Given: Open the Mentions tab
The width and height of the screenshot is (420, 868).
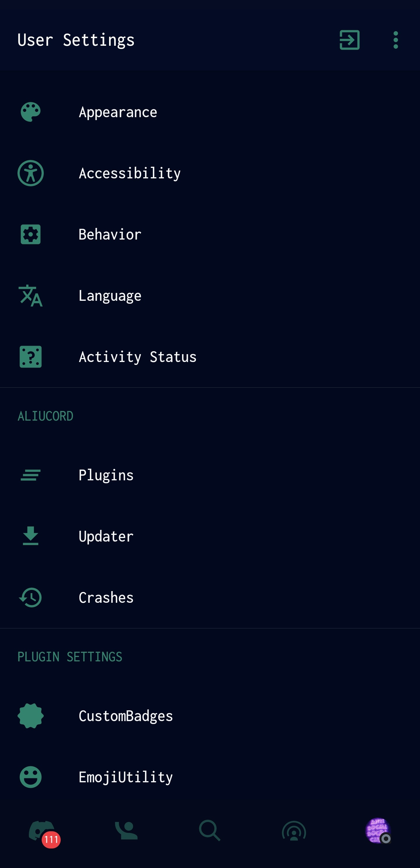Looking at the screenshot, I should click(x=294, y=831).
